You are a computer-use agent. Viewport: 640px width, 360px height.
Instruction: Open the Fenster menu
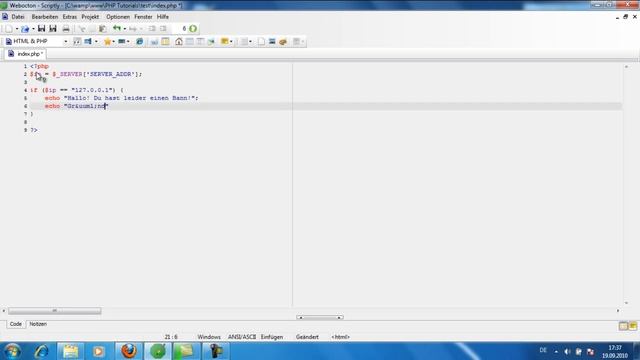click(143, 17)
